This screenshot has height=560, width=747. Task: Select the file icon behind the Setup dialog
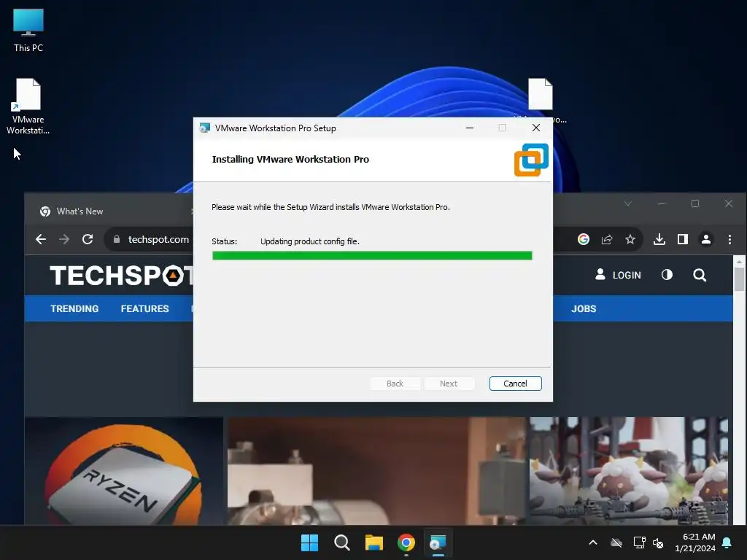pyautogui.click(x=541, y=94)
